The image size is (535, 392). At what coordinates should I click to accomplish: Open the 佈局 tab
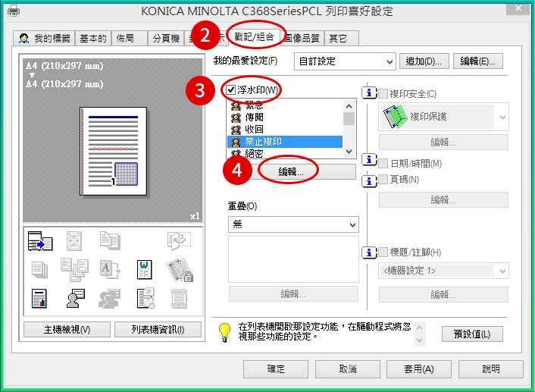129,38
